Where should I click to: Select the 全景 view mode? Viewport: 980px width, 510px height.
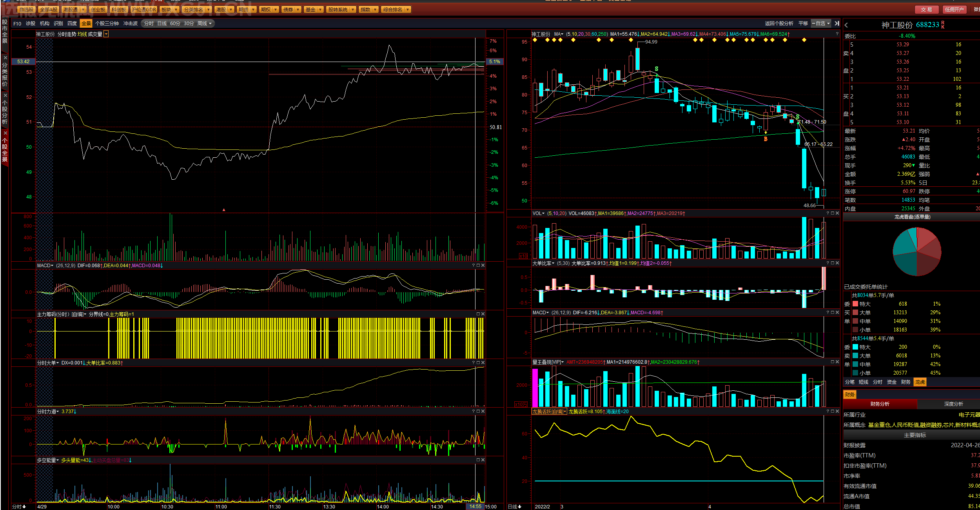(x=86, y=24)
